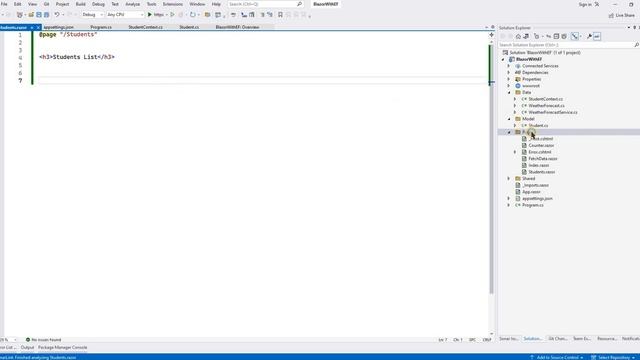The width and height of the screenshot is (640, 360).
Task: Click the Students List heading code line
Action: point(77,57)
